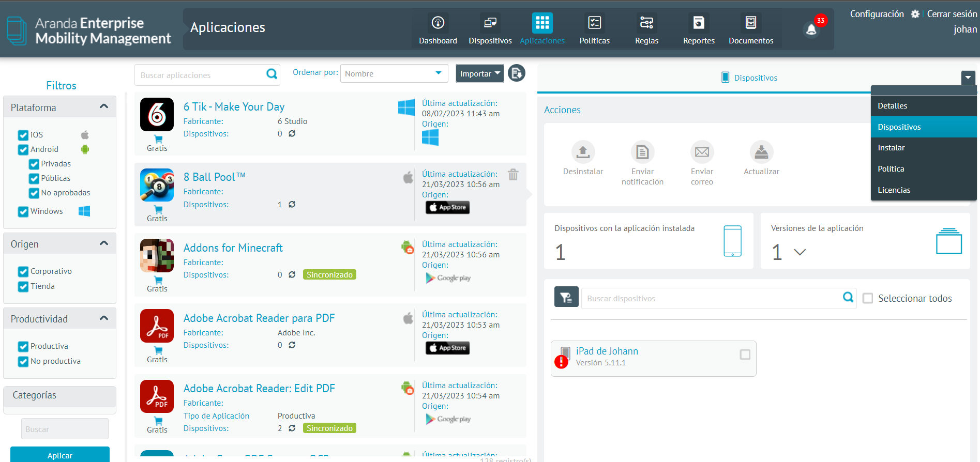Toggle the panel menu dropdown arrow

pyautogui.click(x=968, y=78)
